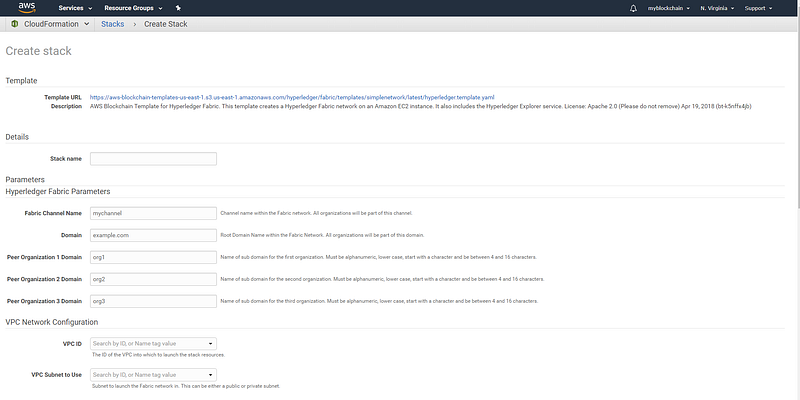Click the Peer Organization 1 Domain field

tap(154, 257)
